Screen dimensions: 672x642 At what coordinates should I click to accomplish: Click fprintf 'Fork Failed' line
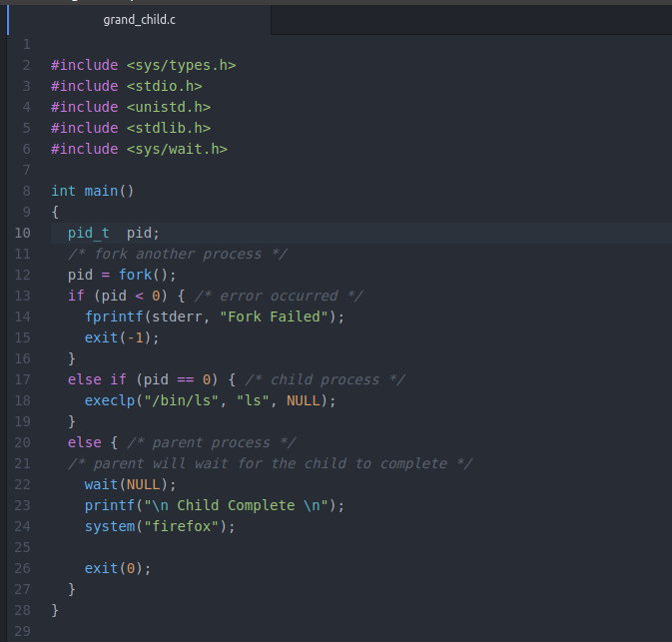[215, 317]
